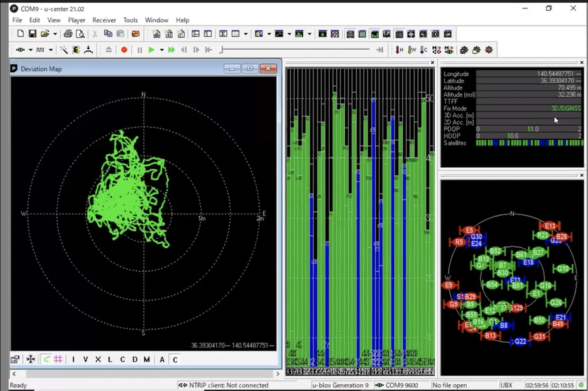Screen dimensions: 588x391
Task: Expand the dropdown next to the Play button
Action: (161, 50)
